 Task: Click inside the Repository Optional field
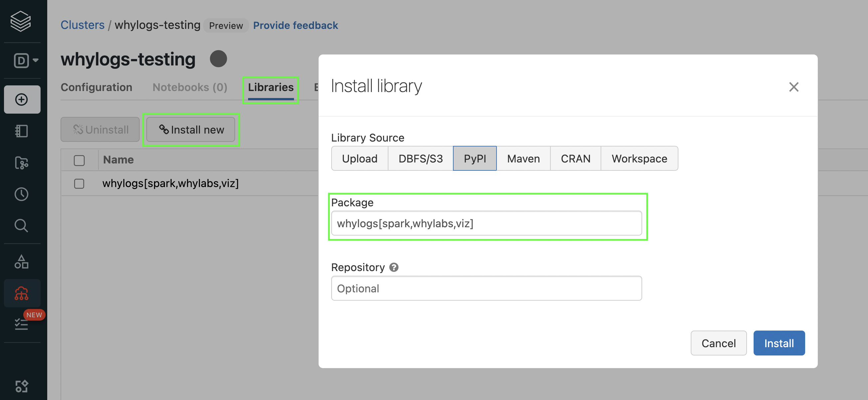click(x=486, y=288)
